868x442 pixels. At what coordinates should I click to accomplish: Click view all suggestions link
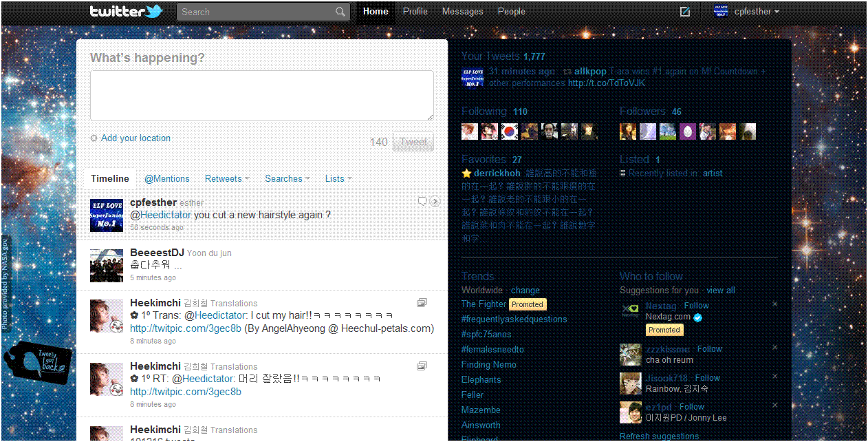pos(721,291)
